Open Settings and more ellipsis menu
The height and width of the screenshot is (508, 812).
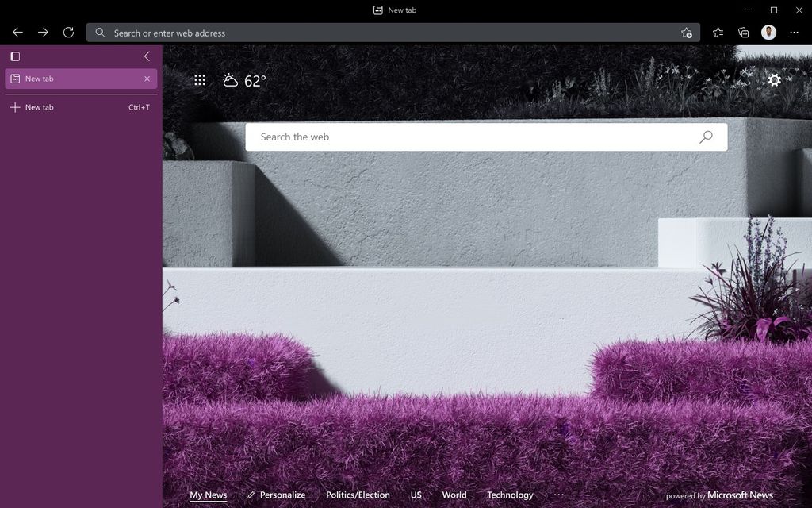tap(794, 33)
